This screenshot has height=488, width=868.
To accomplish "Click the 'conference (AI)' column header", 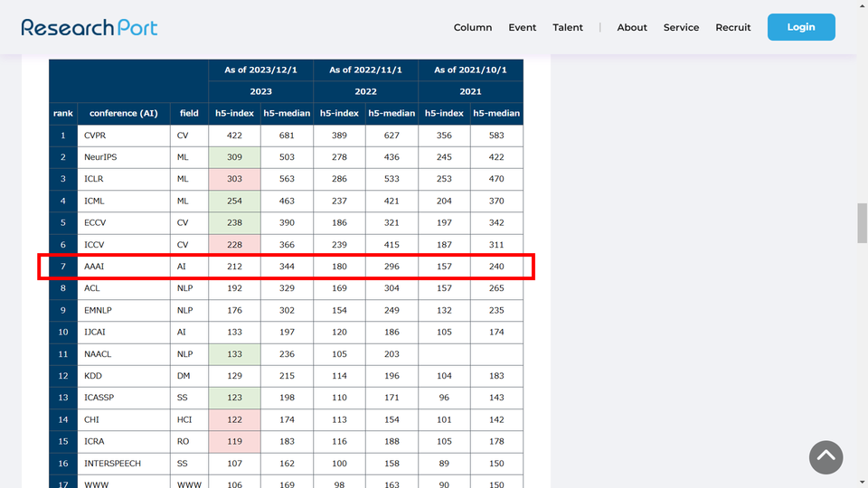I will (123, 113).
